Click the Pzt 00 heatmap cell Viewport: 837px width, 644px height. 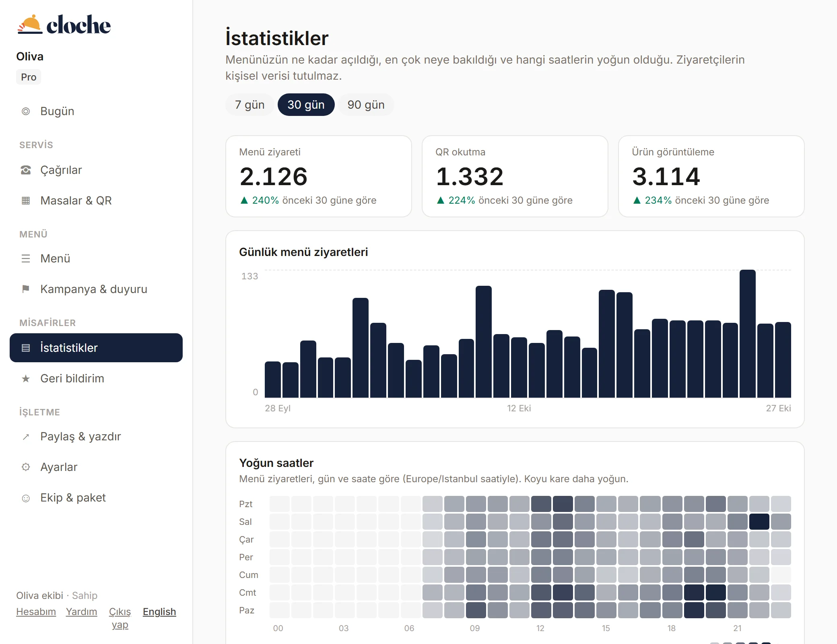pyautogui.click(x=280, y=504)
